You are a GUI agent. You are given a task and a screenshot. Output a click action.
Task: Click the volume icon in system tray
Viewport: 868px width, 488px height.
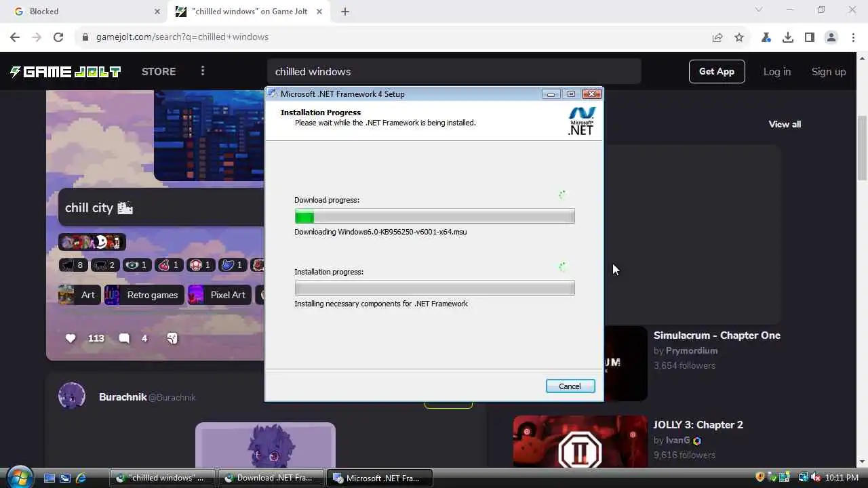(816, 478)
